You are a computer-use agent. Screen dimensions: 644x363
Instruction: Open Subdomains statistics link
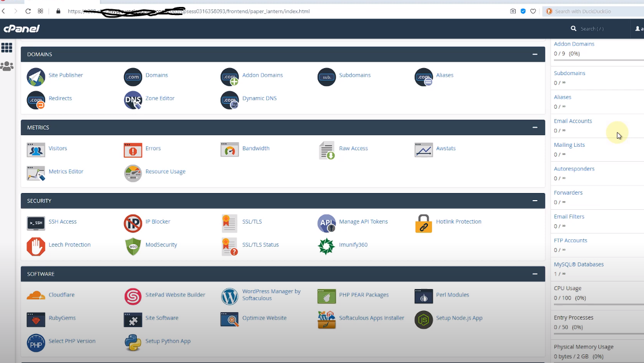click(x=569, y=73)
